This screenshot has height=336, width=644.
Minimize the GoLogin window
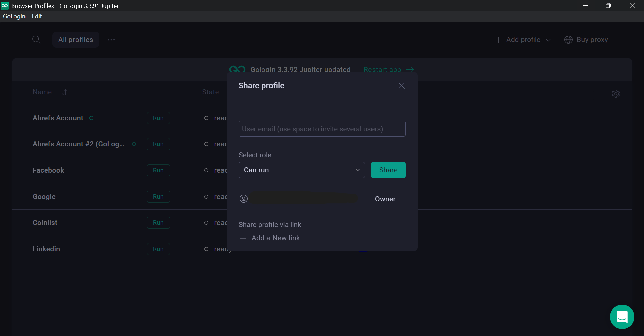click(585, 6)
